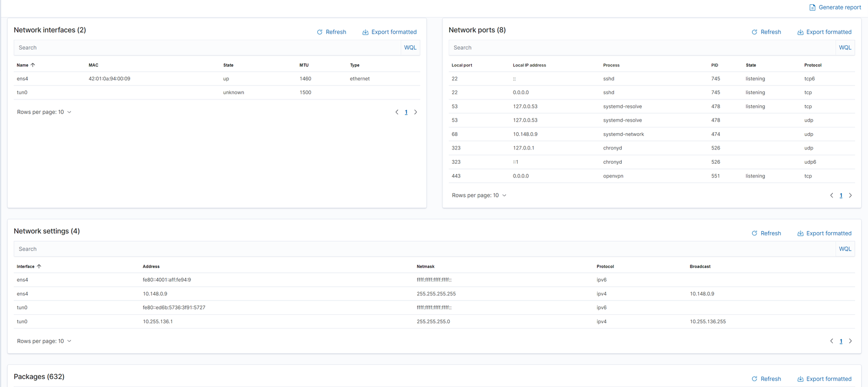Click MAC address 42:01:0a:94:00:09
The image size is (868, 387).
(109, 79)
